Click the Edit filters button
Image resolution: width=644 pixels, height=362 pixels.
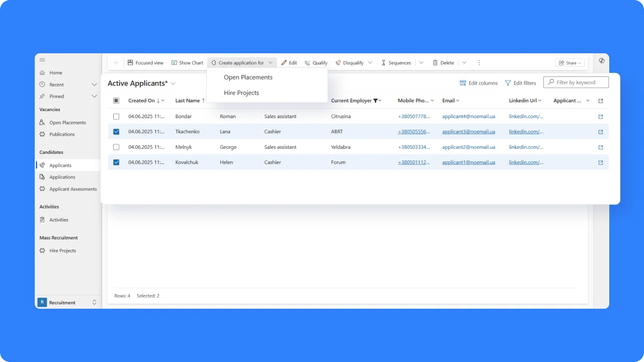click(521, 83)
